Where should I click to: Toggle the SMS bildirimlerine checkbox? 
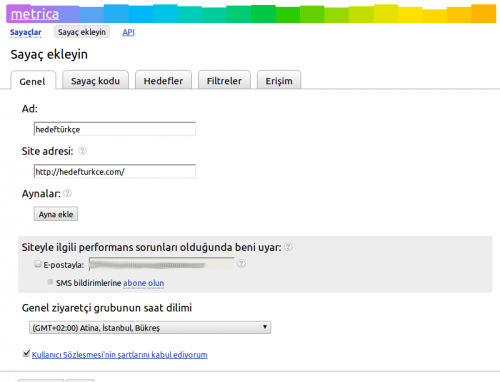point(50,282)
